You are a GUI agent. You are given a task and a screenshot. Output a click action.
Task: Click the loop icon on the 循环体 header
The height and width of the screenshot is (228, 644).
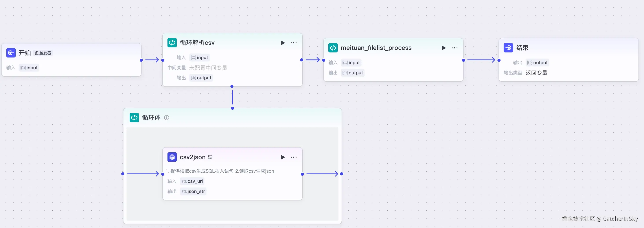pos(134,118)
